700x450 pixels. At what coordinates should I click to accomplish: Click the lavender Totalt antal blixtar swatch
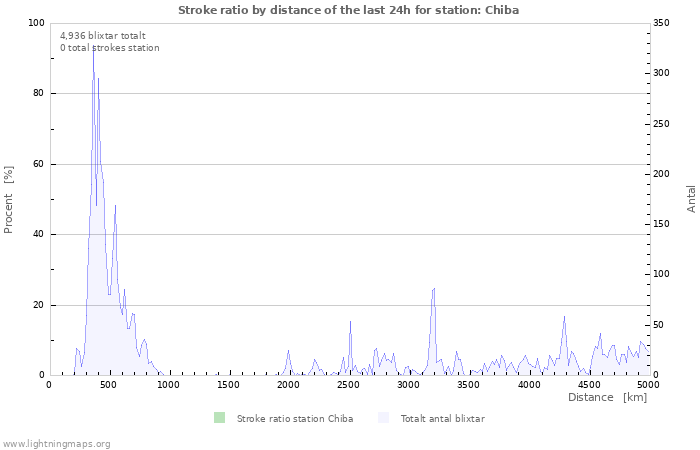coord(383,418)
